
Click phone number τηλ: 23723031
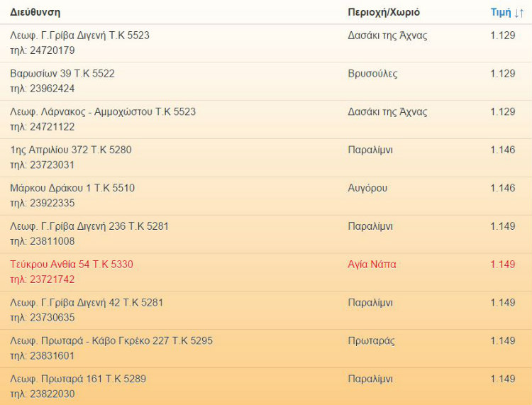tap(43, 165)
